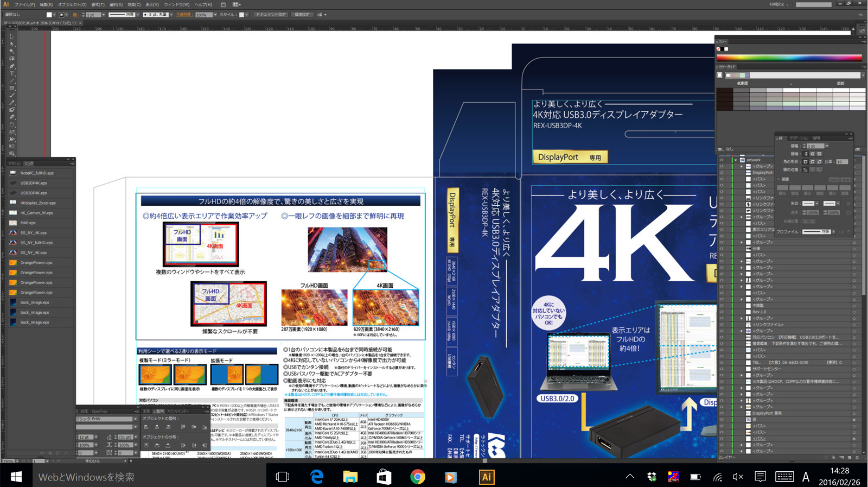Select the Line Segment tool
The height and width of the screenshot is (487, 868).
click(x=11, y=81)
